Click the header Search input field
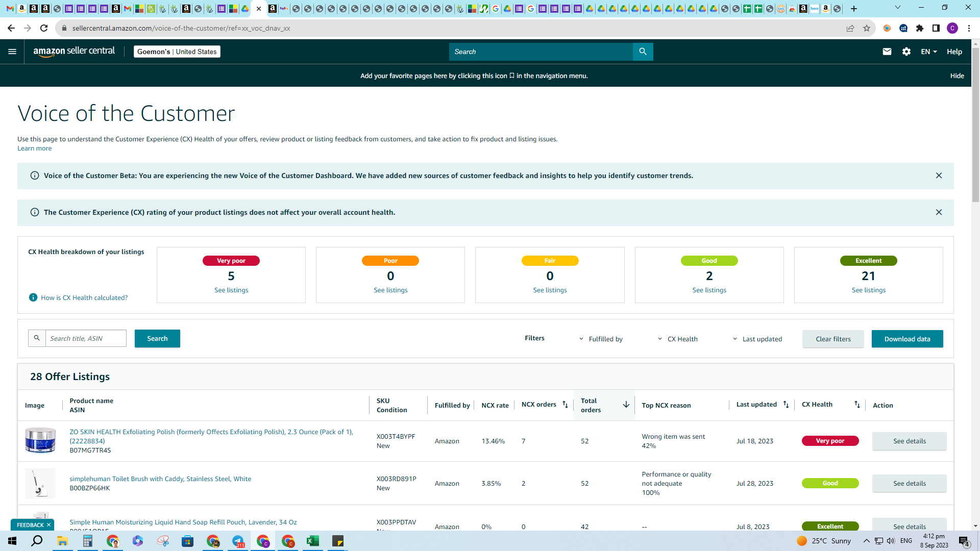Image resolution: width=980 pixels, height=551 pixels. click(x=541, y=52)
